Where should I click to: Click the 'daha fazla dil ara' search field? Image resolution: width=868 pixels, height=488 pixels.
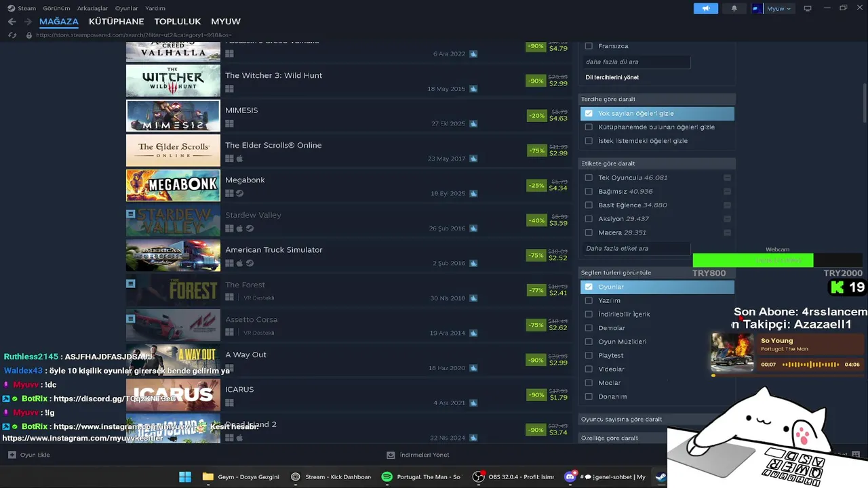tap(636, 62)
